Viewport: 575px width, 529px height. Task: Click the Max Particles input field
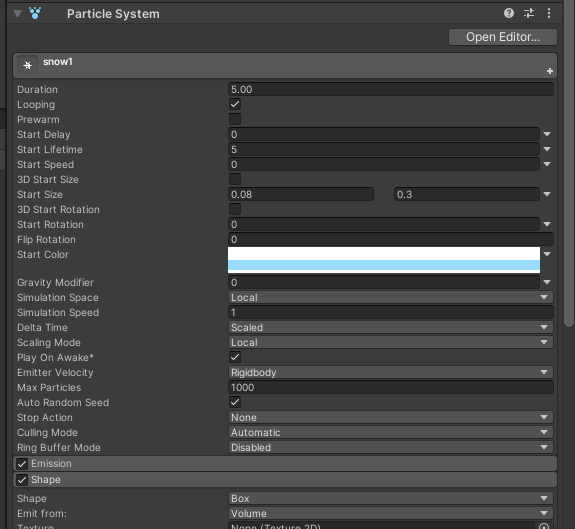tap(391, 387)
